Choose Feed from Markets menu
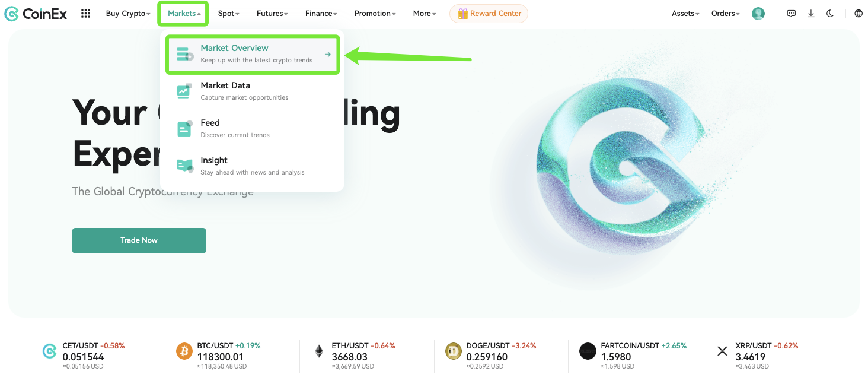This screenshot has height=387, width=868. pos(253,128)
